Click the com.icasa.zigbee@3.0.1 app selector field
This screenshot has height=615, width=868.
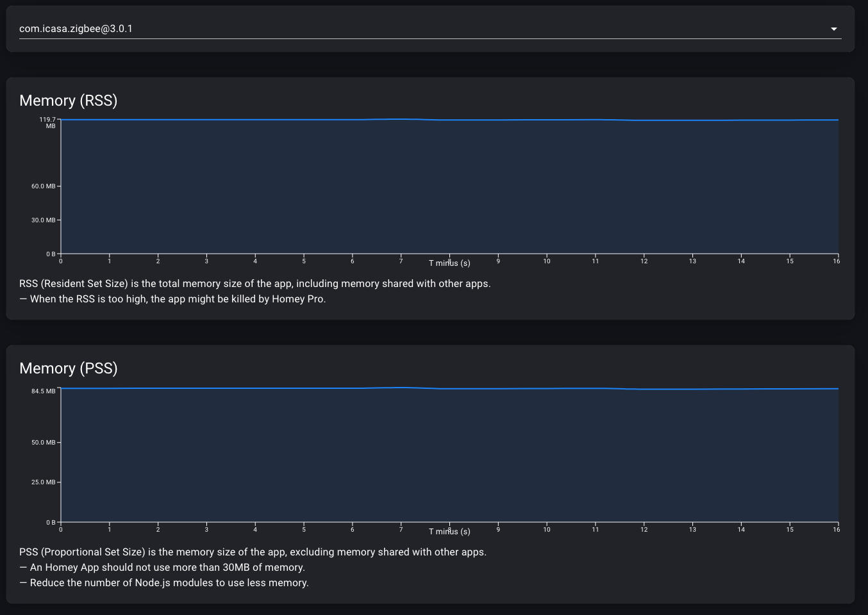[423, 29]
